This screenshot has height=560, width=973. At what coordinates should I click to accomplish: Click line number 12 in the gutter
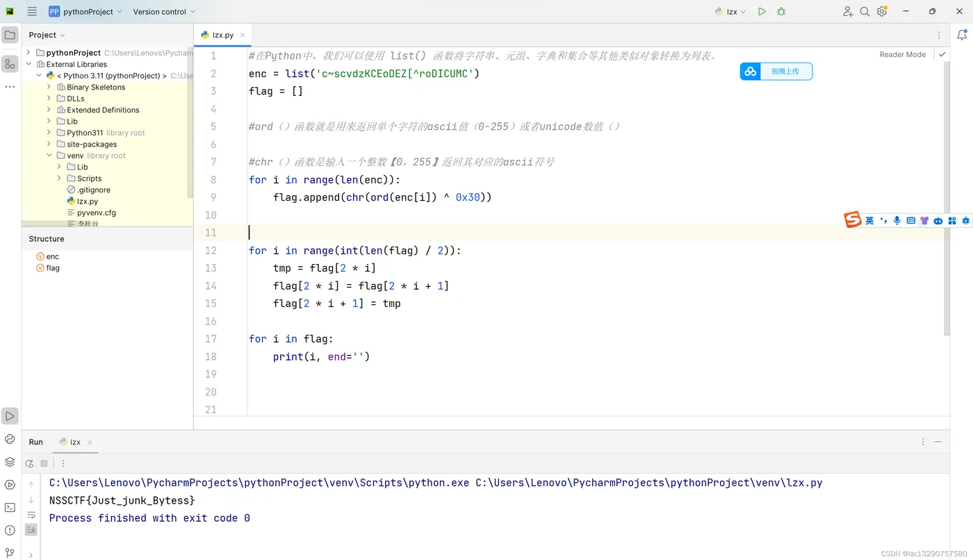(211, 250)
